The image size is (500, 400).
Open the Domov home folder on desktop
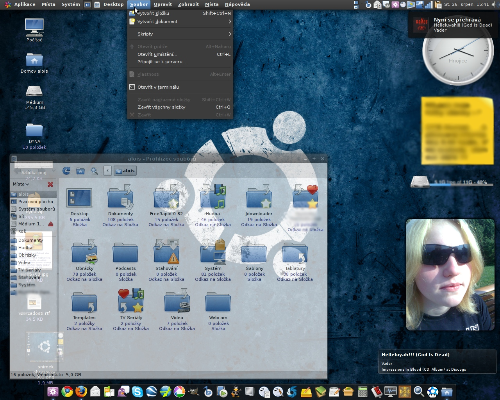point(34,63)
